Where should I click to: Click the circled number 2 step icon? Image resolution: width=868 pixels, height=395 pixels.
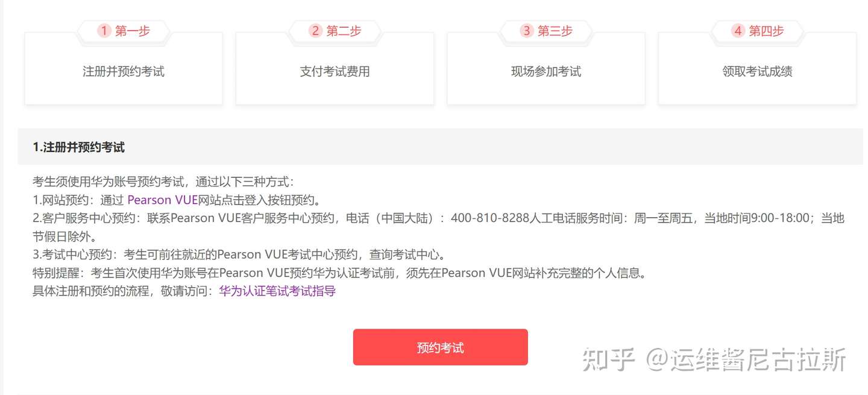tap(315, 31)
